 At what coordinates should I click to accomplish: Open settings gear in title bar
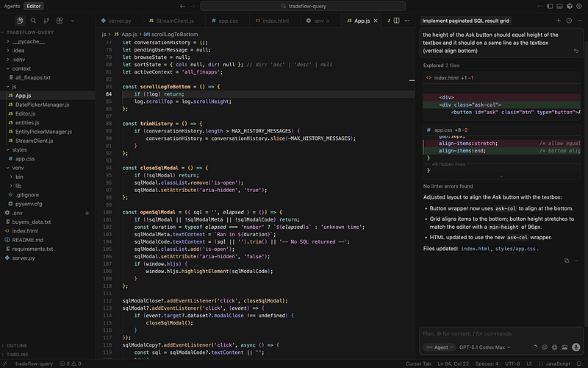(579, 6)
